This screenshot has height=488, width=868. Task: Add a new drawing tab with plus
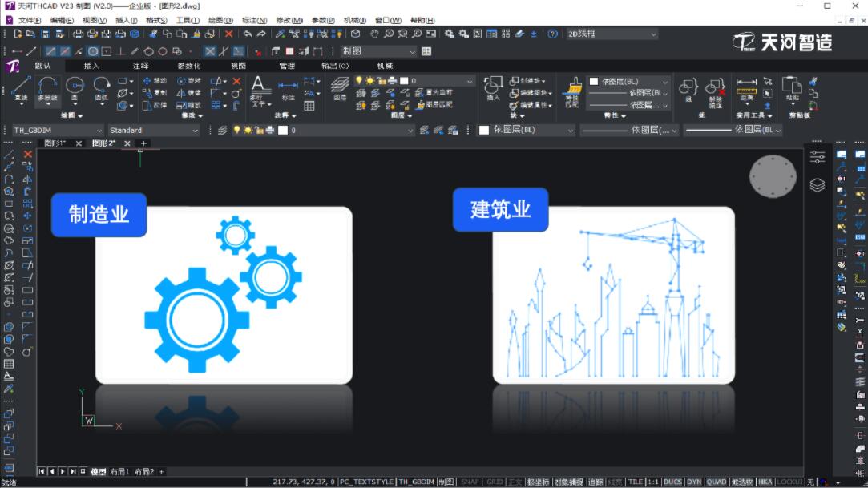(143, 143)
